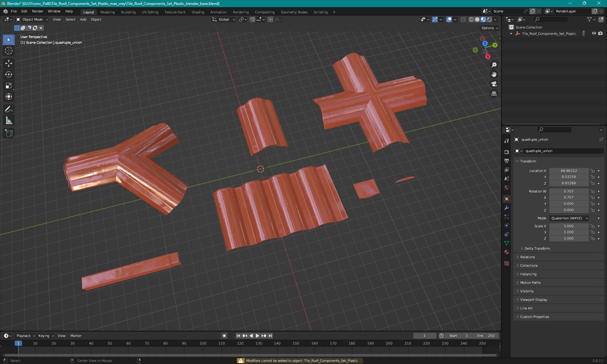Viewport: 607px width, 364px height.
Task: Expand the Viewport Display panel
Action: point(533,300)
